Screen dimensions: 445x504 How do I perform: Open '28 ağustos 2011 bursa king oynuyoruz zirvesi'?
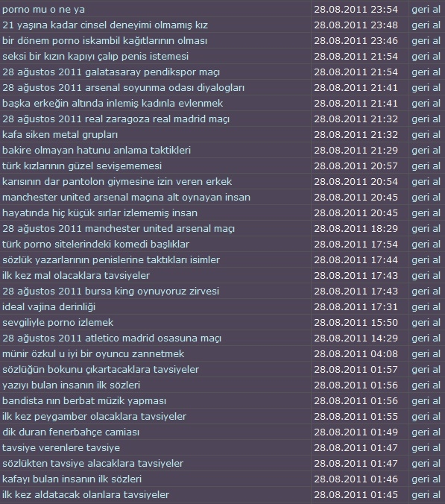pyautogui.click(x=111, y=292)
